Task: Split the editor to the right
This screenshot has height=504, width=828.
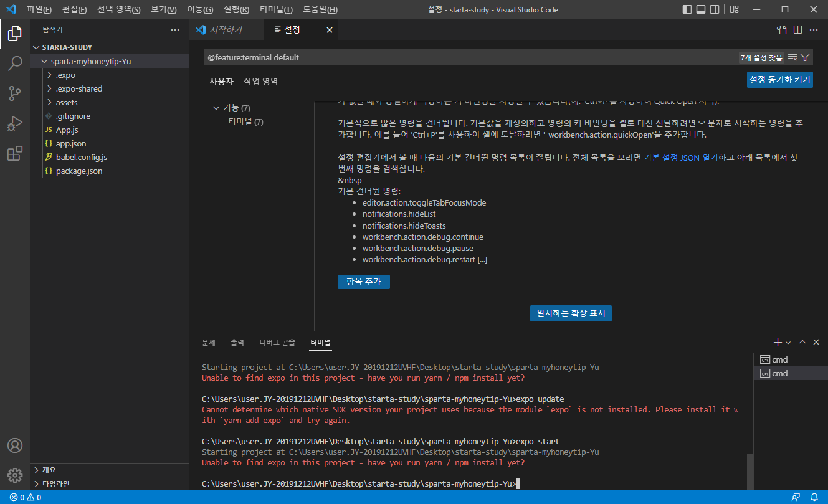Action: point(798,30)
